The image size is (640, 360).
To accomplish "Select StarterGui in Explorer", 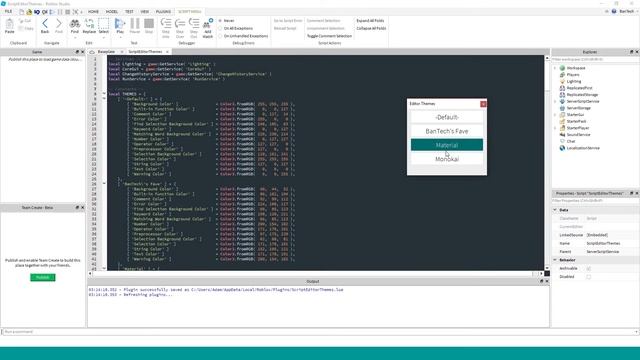I will point(575,115).
